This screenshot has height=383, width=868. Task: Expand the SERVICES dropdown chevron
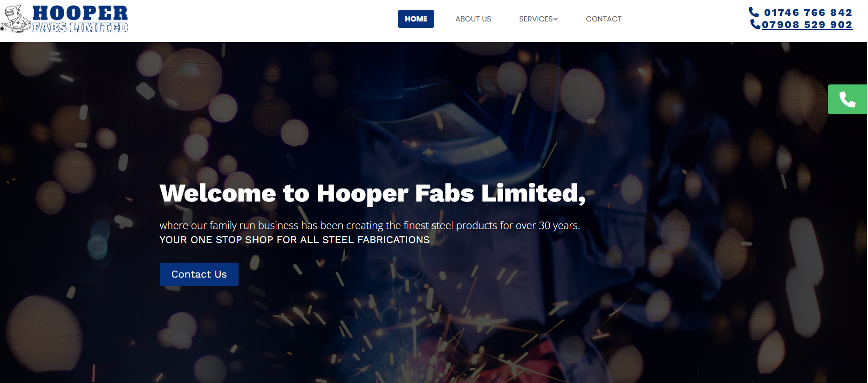555,19
